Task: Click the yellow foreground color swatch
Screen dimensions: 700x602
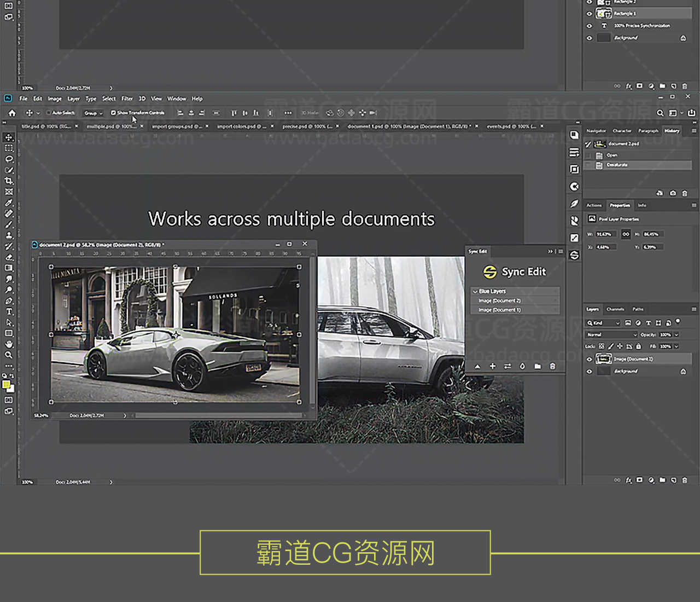Action: coord(7,385)
